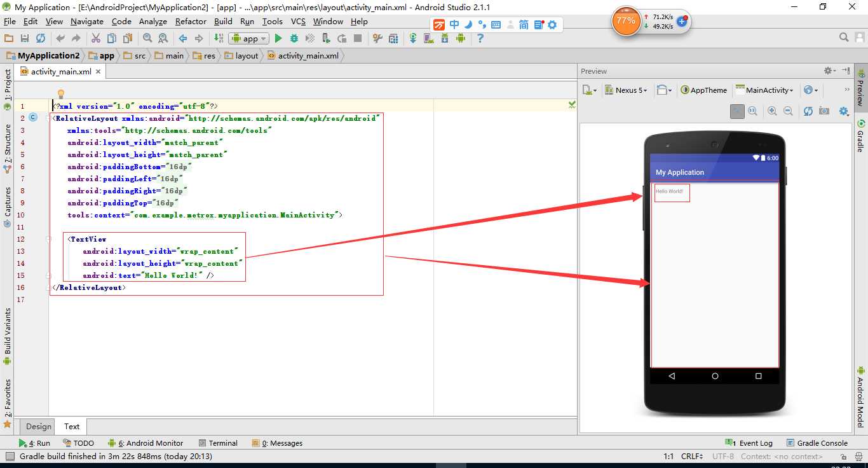Click the Save All toolbar icon
The image size is (868, 468).
25,39
